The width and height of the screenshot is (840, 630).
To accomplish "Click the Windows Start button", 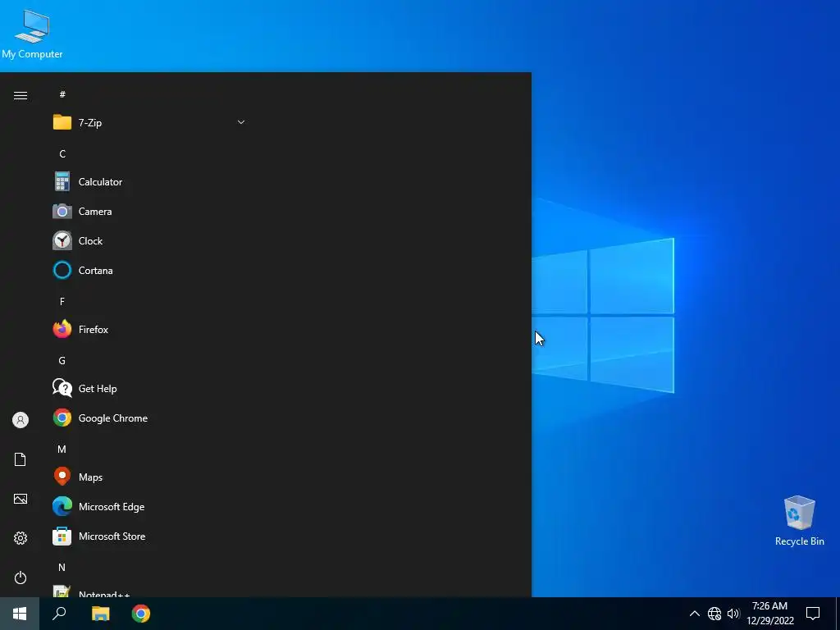I will [x=20, y=614].
